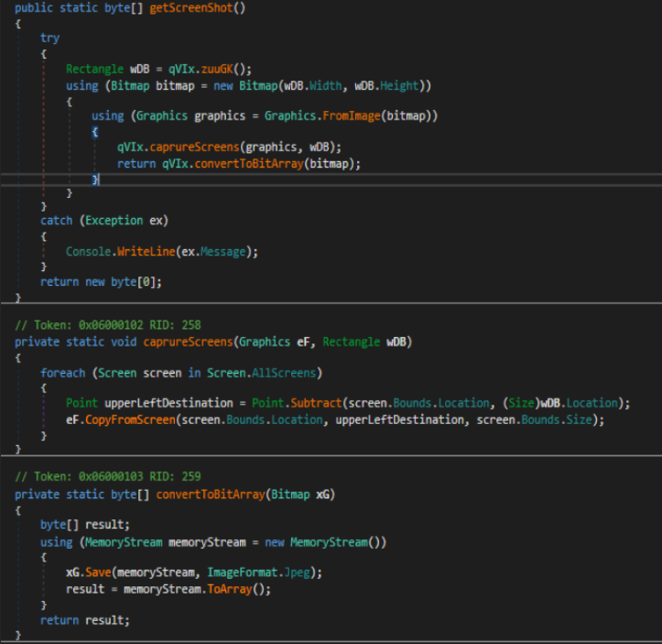
Task: Go to the CopyFromScreen method
Action: coord(132,420)
